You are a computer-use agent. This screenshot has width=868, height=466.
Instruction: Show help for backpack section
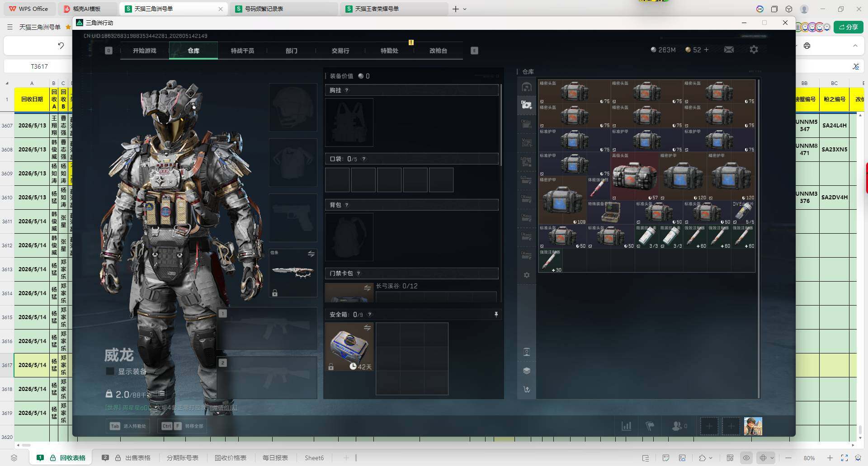click(x=347, y=205)
